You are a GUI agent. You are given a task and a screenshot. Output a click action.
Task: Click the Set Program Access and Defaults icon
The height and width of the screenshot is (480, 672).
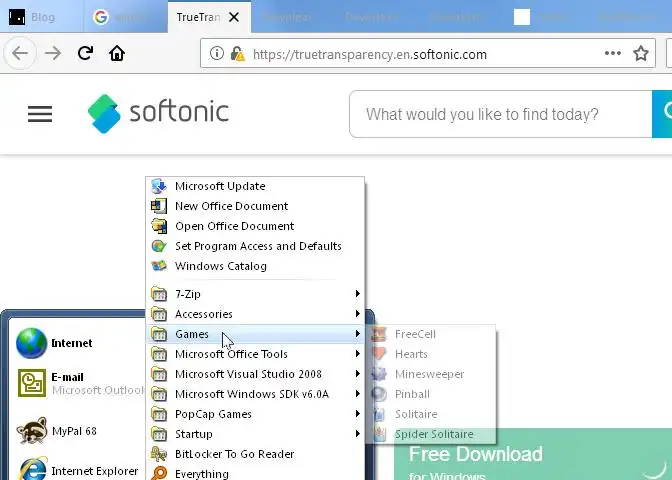pyautogui.click(x=159, y=246)
